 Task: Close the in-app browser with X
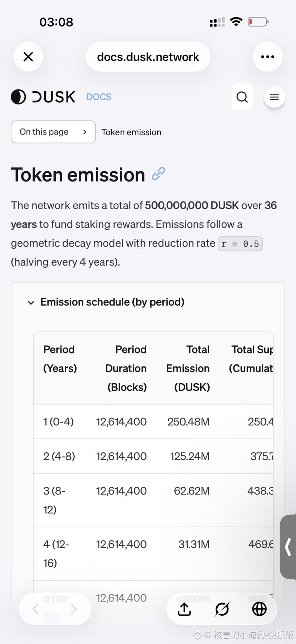click(28, 57)
